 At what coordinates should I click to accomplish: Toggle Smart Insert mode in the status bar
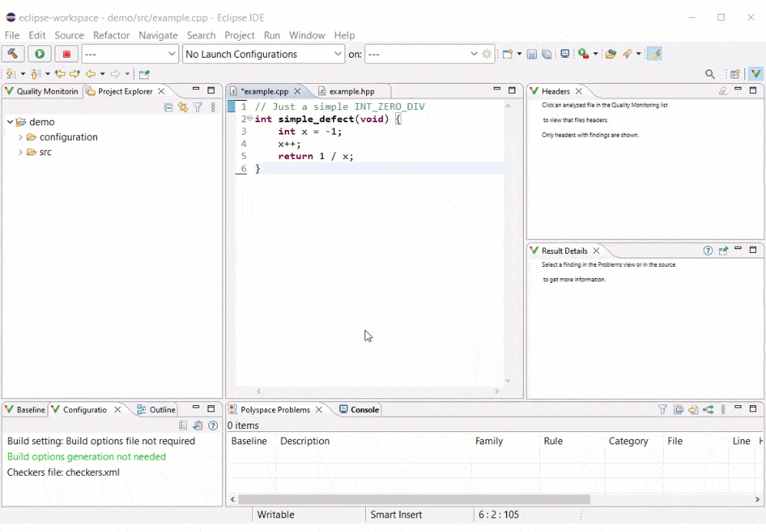pos(397,514)
